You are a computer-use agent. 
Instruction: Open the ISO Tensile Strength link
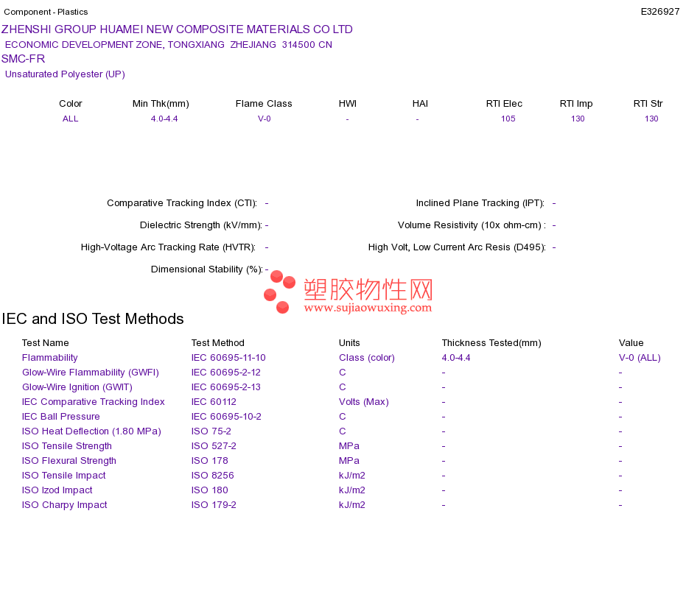(66, 446)
